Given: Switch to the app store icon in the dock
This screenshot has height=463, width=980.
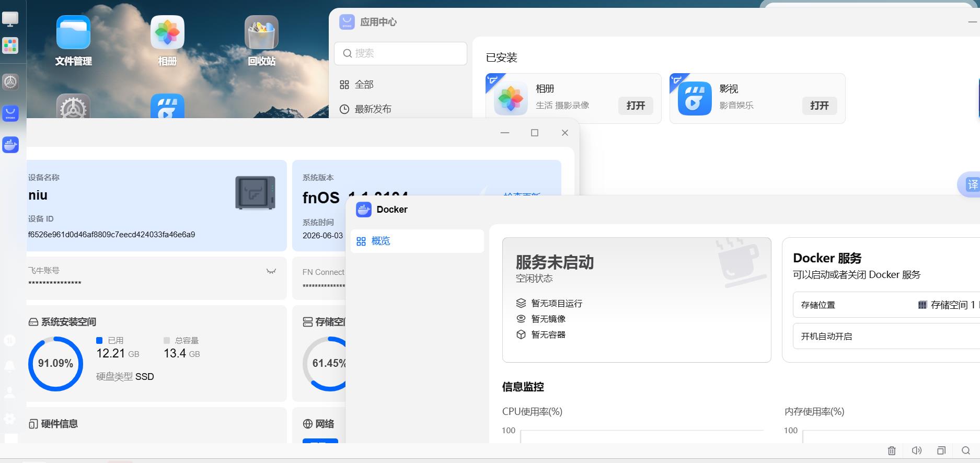Looking at the screenshot, I should click(10, 113).
